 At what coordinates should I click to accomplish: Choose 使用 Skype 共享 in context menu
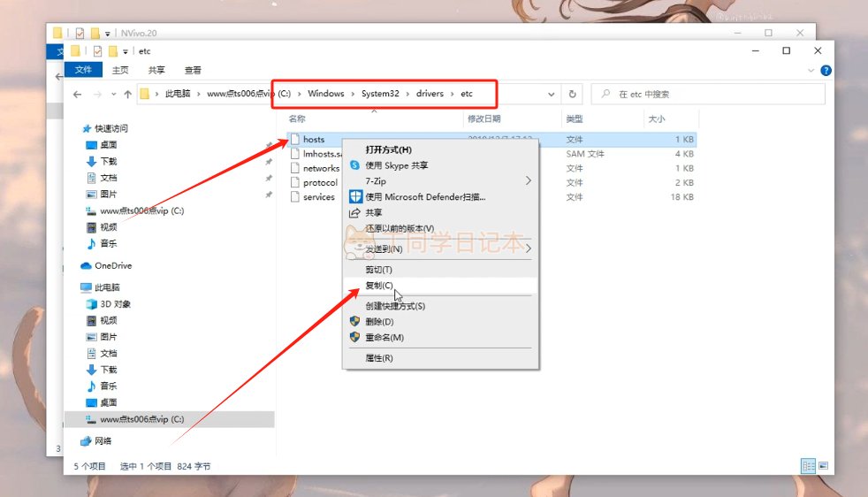pos(440,165)
